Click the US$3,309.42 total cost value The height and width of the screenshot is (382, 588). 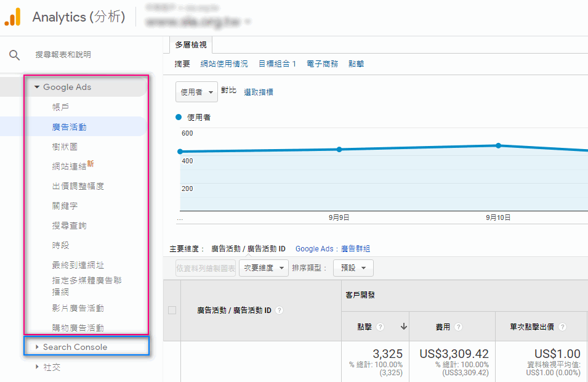(x=454, y=354)
